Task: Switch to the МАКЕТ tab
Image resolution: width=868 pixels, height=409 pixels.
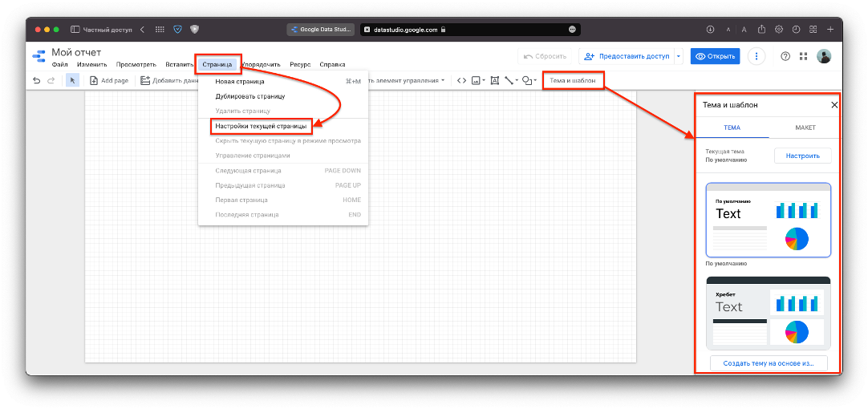Action: pos(805,128)
